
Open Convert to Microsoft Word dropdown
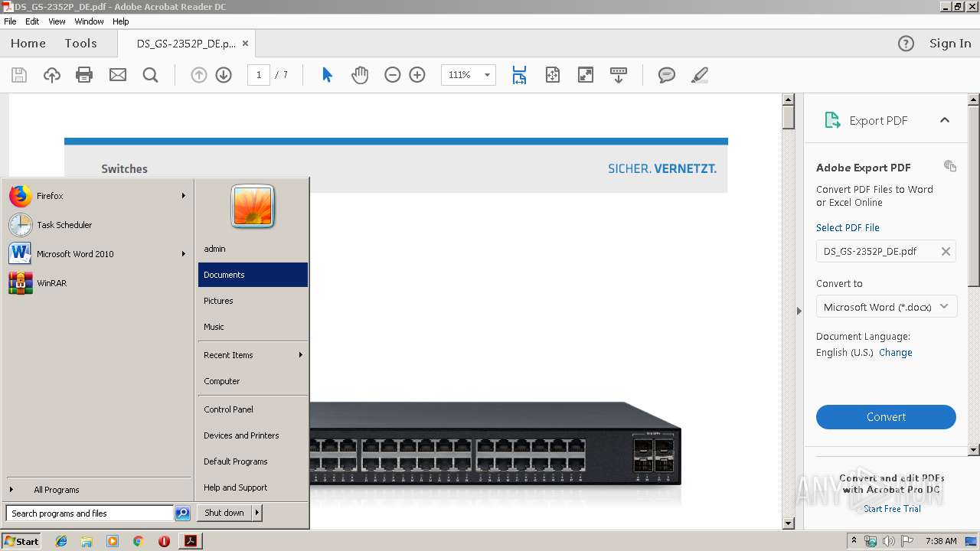[886, 307]
